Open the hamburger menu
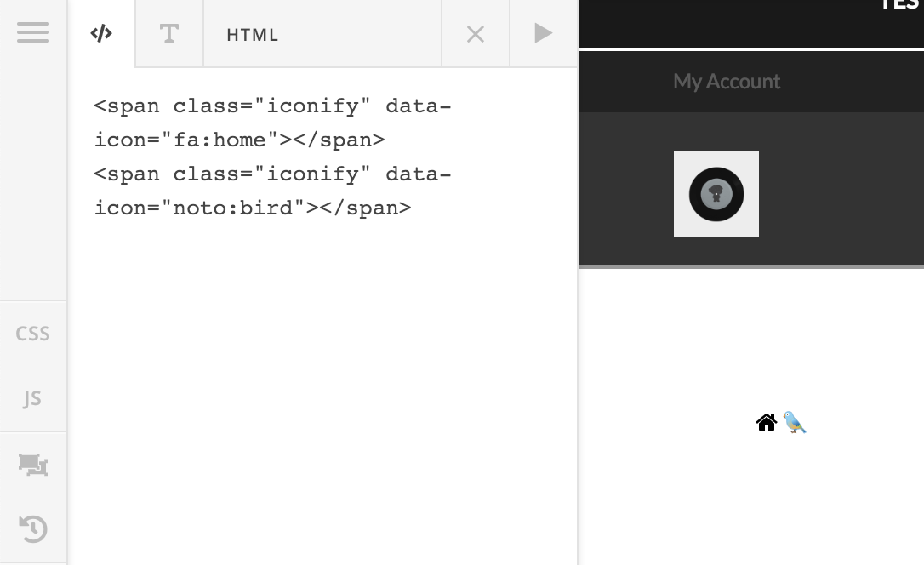The height and width of the screenshot is (565, 924). click(33, 32)
